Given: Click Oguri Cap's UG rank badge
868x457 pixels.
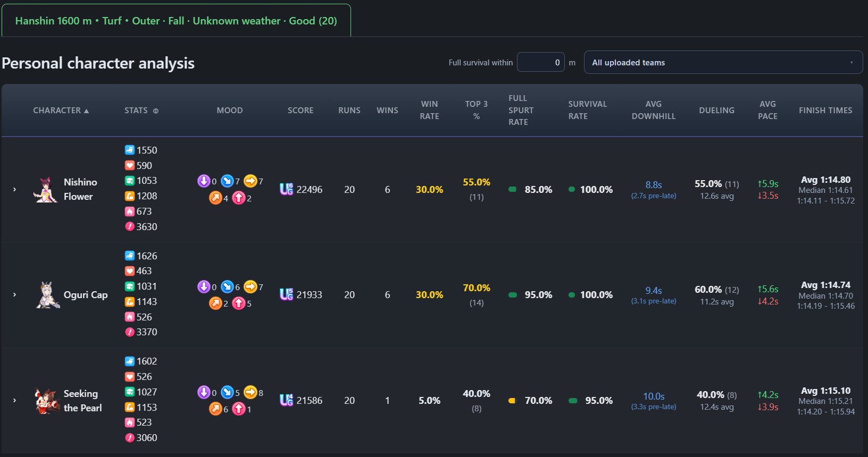Looking at the screenshot, I should tap(287, 294).
